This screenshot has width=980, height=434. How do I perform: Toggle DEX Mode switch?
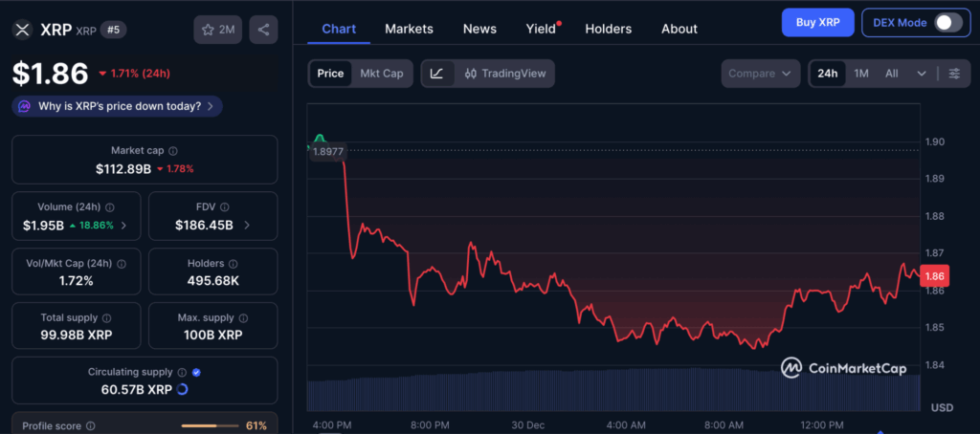947,22
